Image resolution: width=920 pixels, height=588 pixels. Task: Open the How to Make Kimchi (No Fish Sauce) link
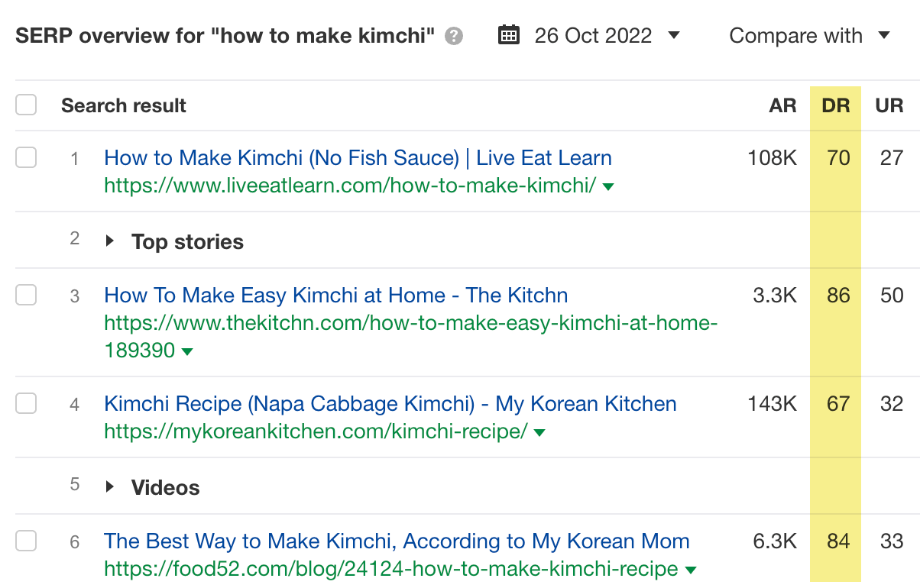(358, 157)
